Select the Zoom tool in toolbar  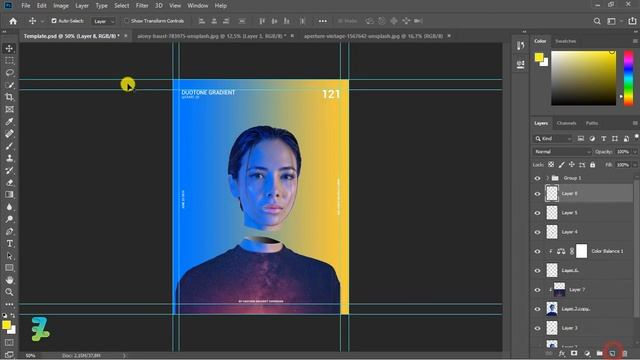click(x=9, y=292)
